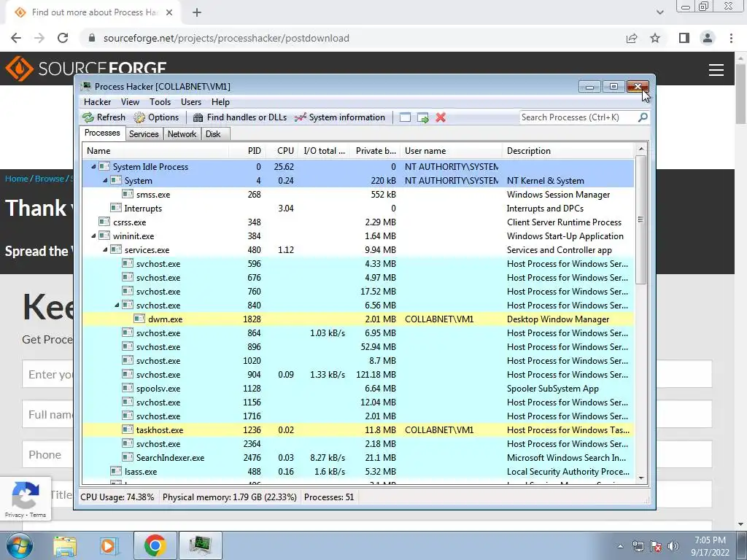Click the find window toolbar icon
The height and width of the screenshot is (560, 747).
click(x=405, y=117)
